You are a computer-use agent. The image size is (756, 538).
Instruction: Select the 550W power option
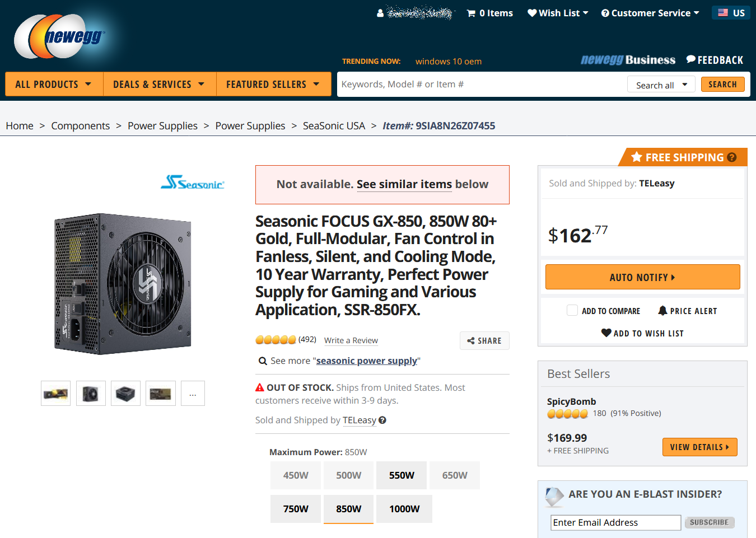coord(402,475)
